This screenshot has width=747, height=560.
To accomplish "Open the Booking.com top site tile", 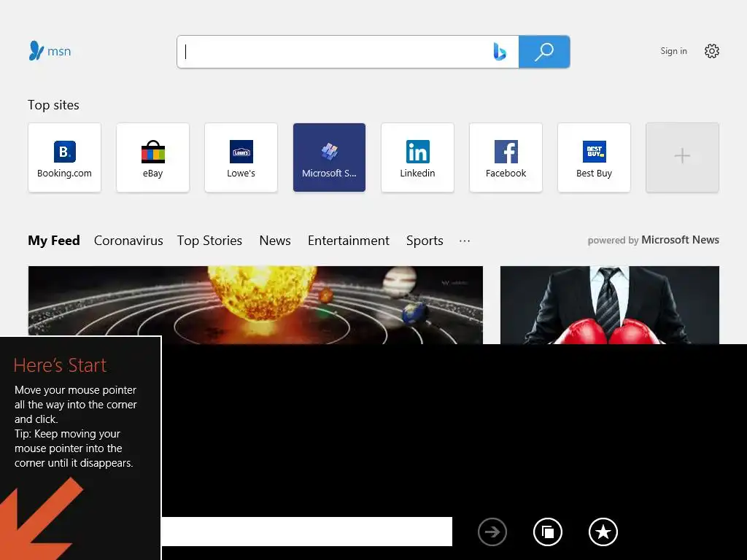I will tap(64, 157).
